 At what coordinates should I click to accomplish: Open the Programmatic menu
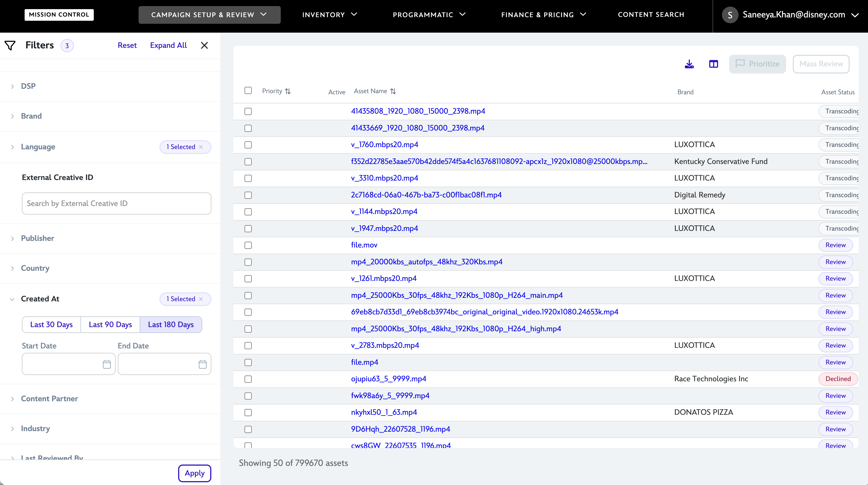[x=429, y=15]
